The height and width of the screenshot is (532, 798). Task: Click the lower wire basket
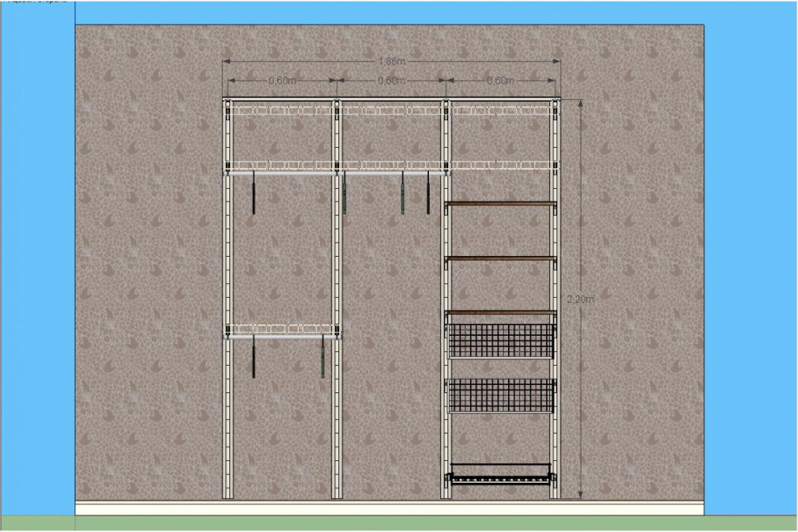pos(501,395)
